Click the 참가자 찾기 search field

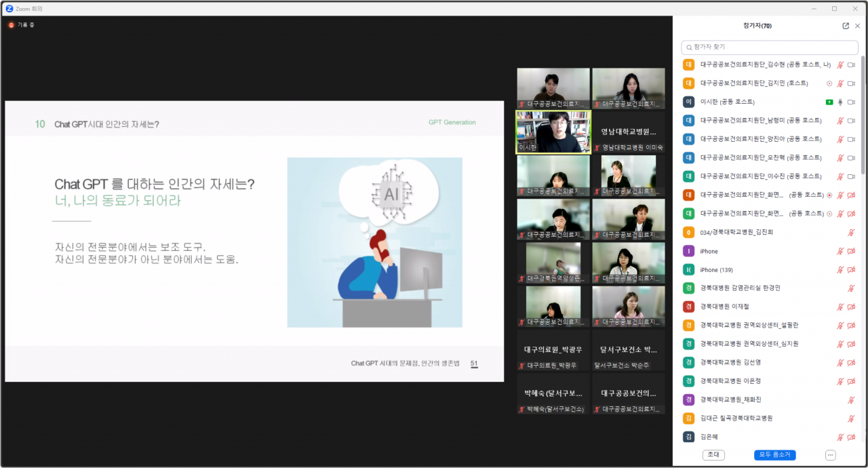771,47
